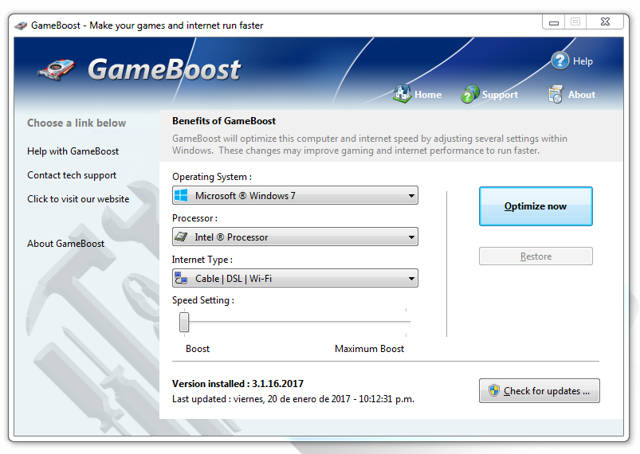Viewport: 640px width, 454px height.
Task: Click the Help question mark icon
Action: (x=560, y=61)
